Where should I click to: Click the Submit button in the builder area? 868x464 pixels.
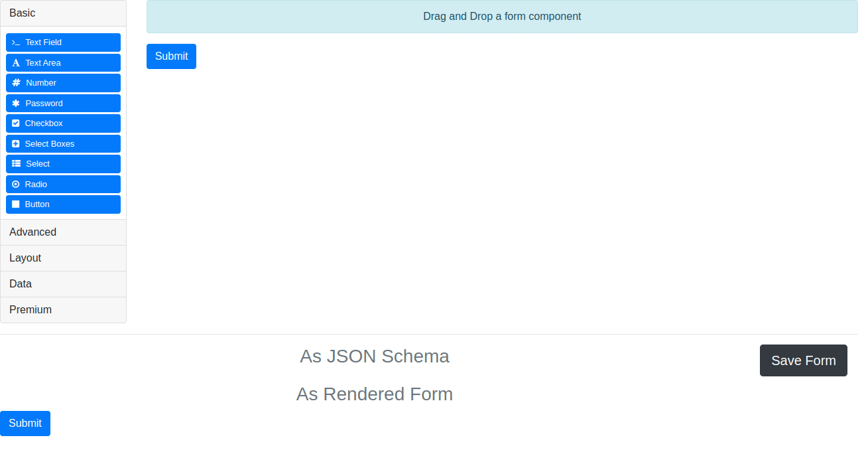point(171,56)
